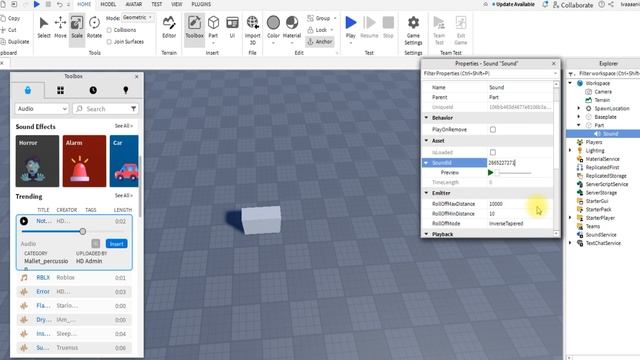Viewport: 640px width, 360px height.
Task: Click the Duplicate button
Action: point(15,42)
